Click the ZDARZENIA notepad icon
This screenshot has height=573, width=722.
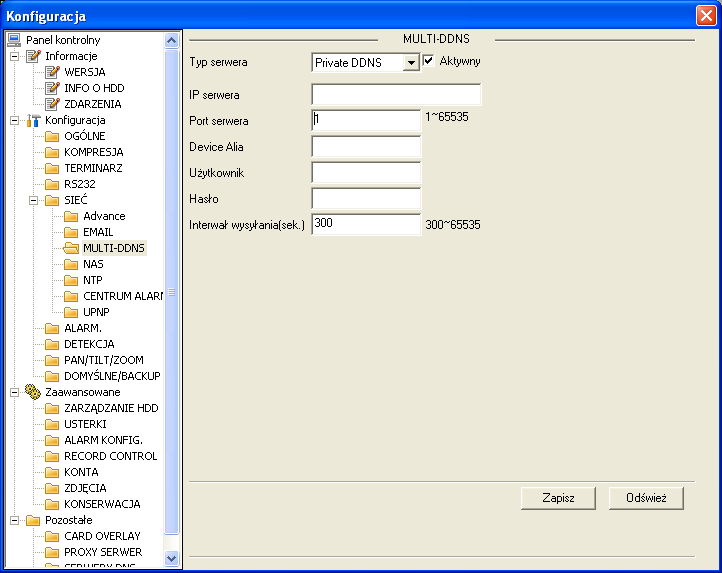(52, 104)
